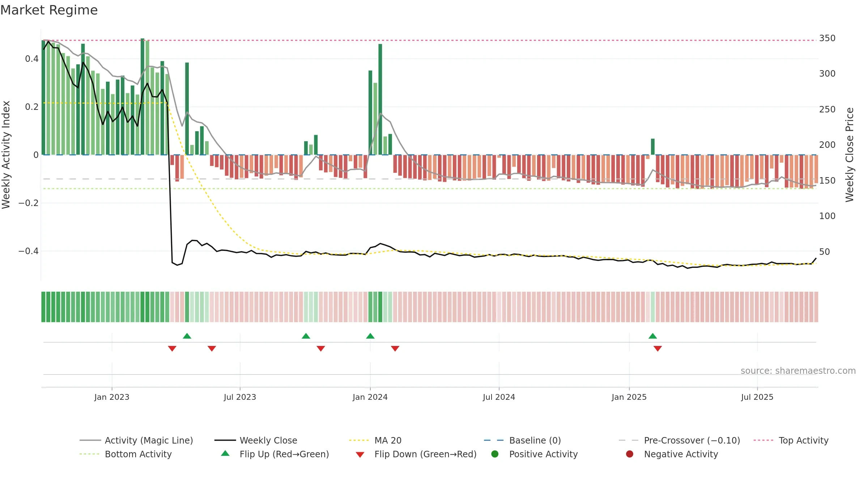868x488 pixels.
Task: Click the Jul 2024 axis label
Action: pyautogui.click(x=499, y=397)
